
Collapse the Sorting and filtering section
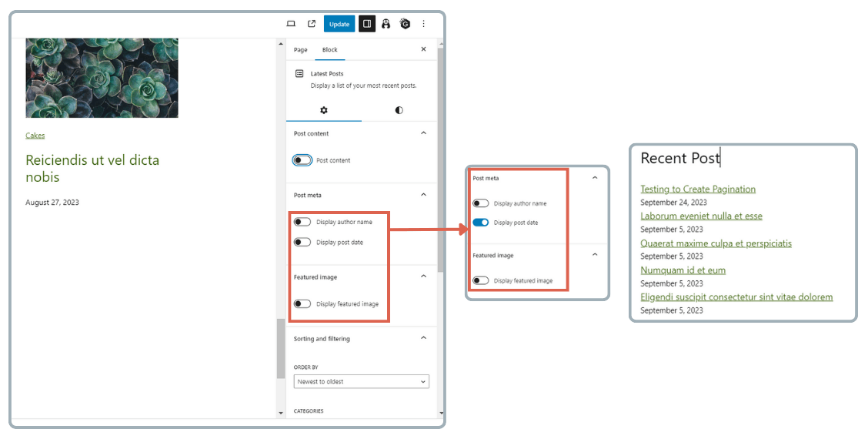click(423, 338)
